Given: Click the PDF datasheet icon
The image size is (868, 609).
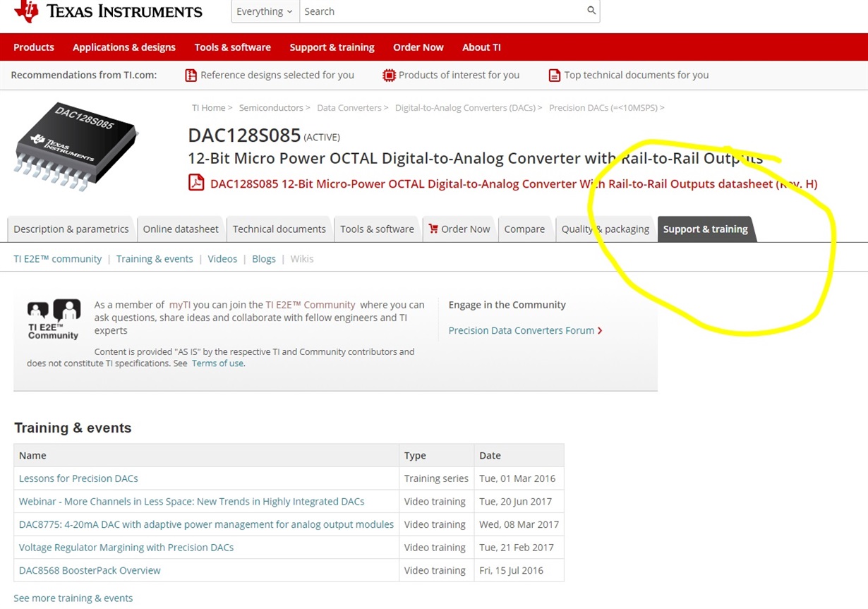Looking at the screenshot, I should 196,183.
